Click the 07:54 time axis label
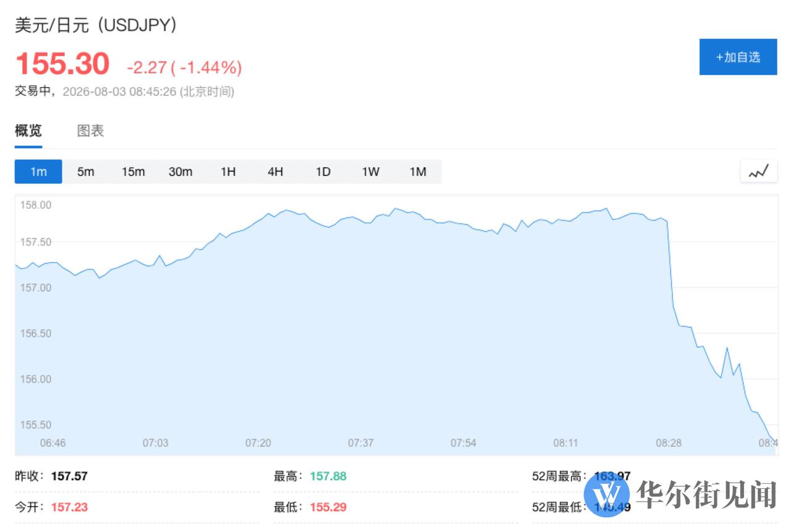Viewport: 791px width, 532px height. pos(463,443)
